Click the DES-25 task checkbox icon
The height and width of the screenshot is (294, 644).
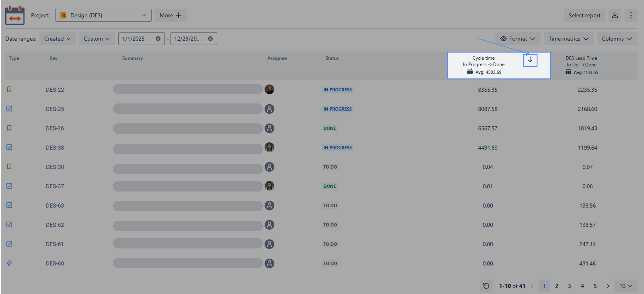9,109
